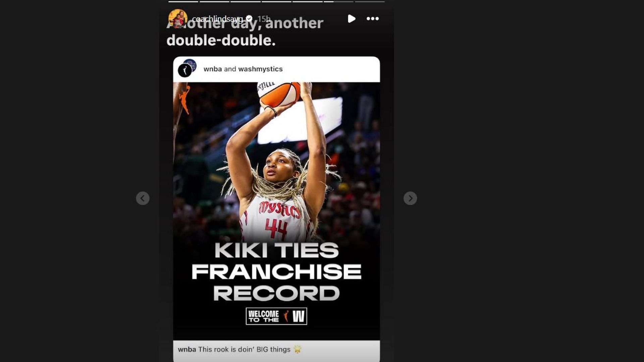
Task: Jump to the third story progress segment
Action: 246,2
